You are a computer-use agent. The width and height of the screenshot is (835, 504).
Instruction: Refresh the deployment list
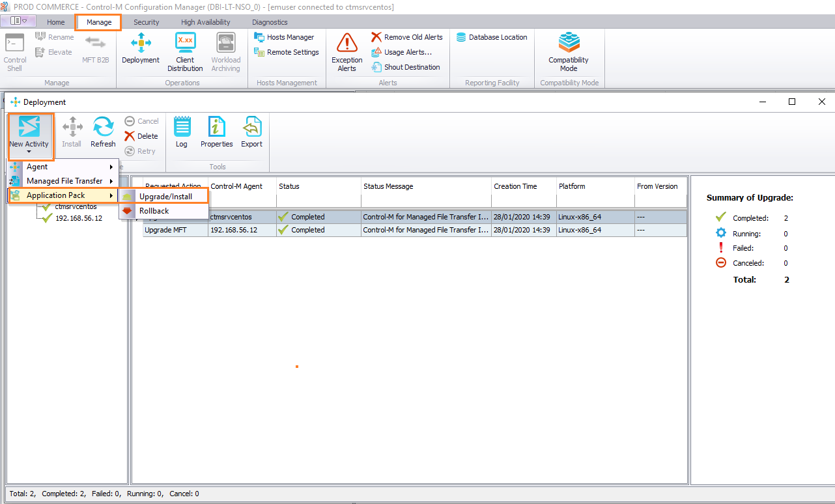pyautogui.click(x=103, y=132)
